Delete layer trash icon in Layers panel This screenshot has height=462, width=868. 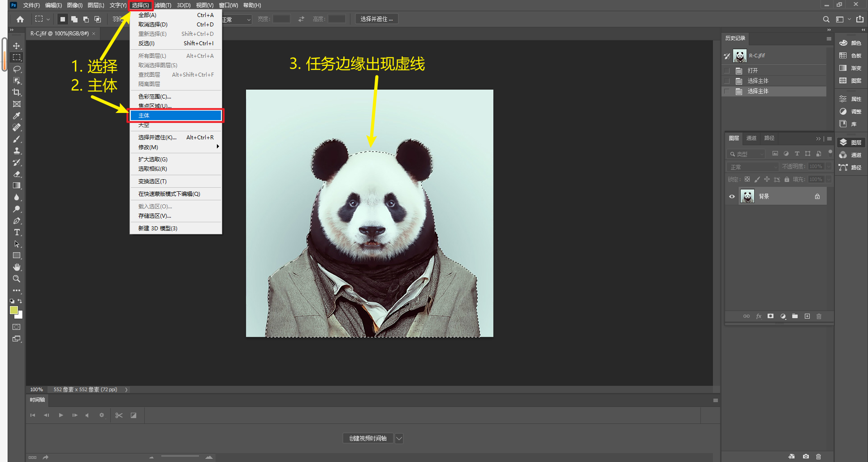tap(819, 316)
